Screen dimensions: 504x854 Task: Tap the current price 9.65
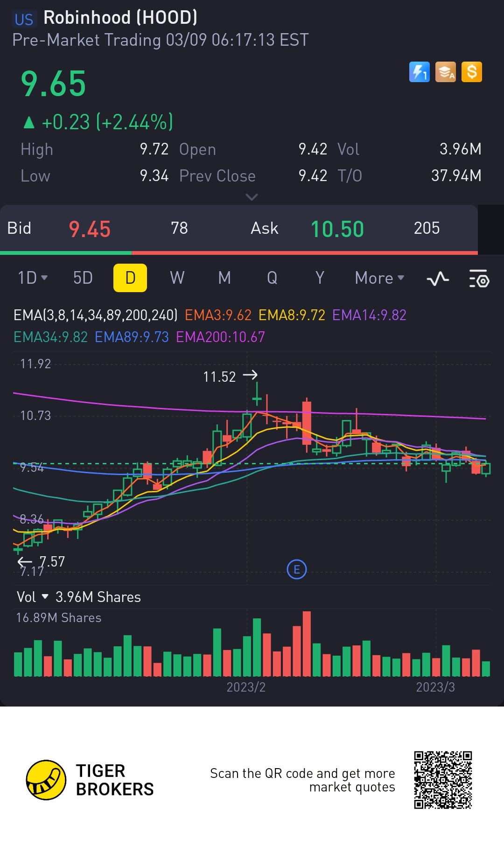pyautogui.click(x=53, y=84)
